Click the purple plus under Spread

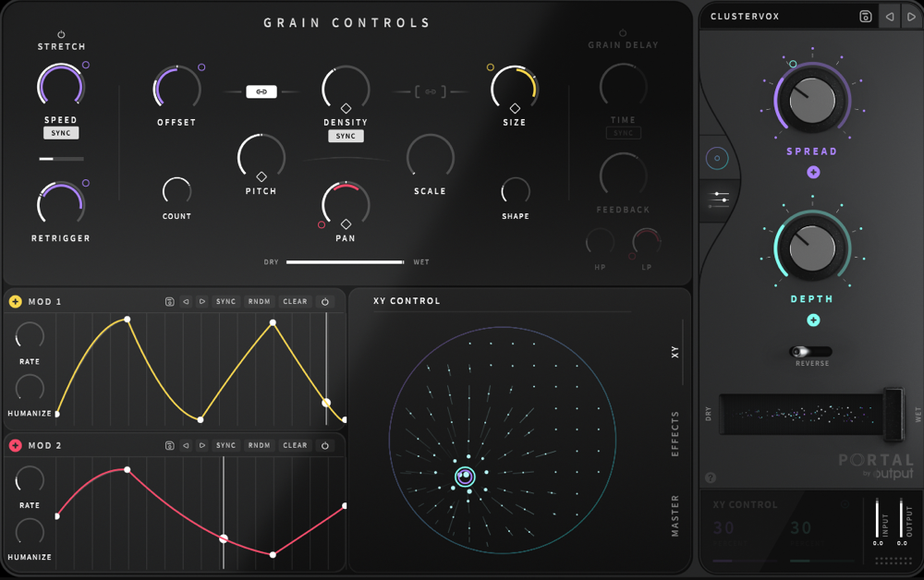click(x=813, y=172)
